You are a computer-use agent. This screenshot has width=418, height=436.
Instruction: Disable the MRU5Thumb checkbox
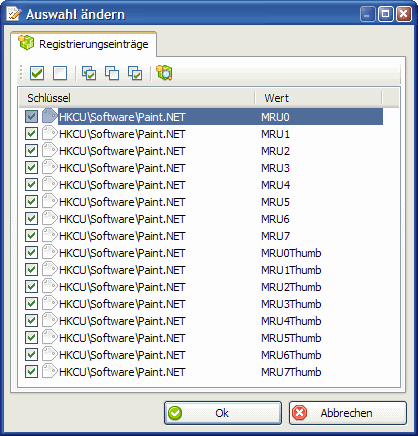[x=31, y=338]
